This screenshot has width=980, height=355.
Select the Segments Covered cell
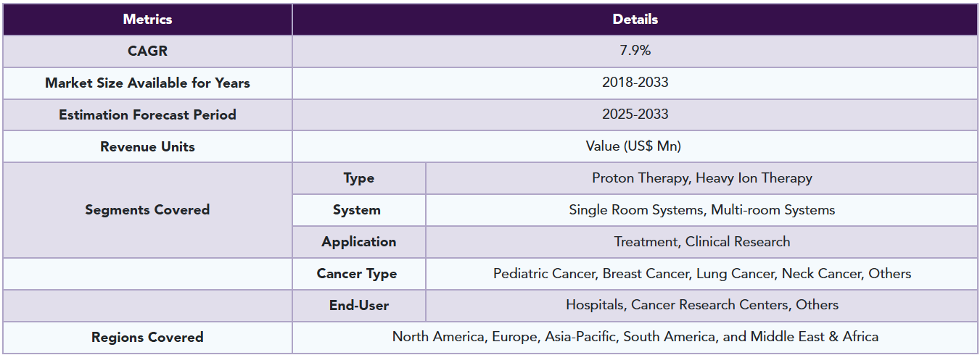tap(147, 210)
